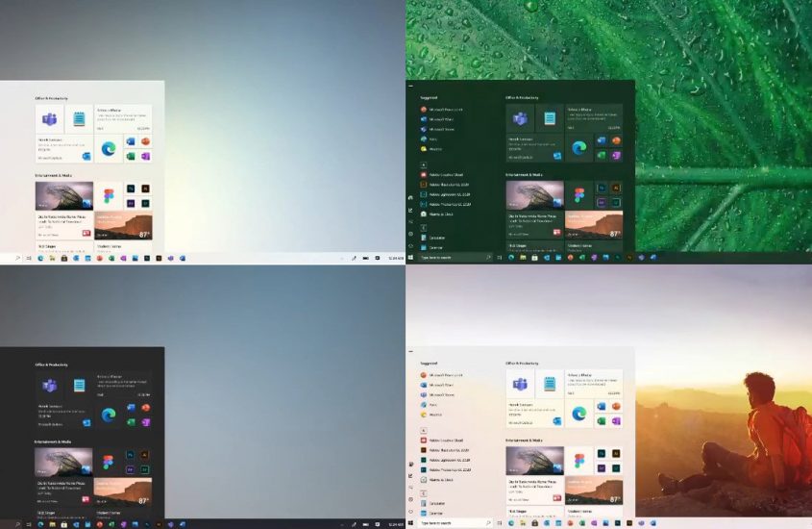Launch OneNote small tile in light Start menu
The height and width of the screenshot is (529, 812).
(x=145, y=156)
